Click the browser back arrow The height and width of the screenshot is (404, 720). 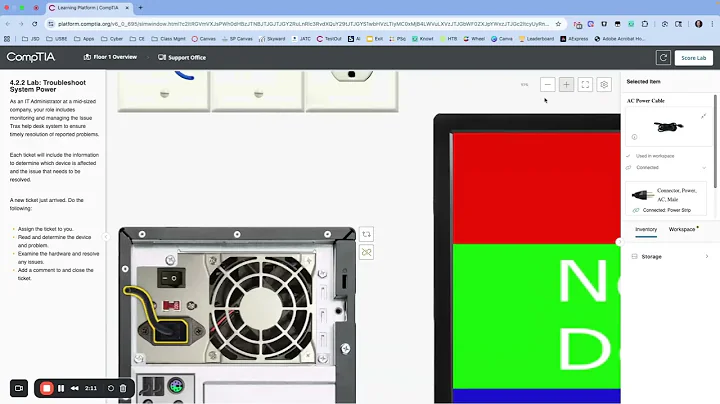pos(8,24)
